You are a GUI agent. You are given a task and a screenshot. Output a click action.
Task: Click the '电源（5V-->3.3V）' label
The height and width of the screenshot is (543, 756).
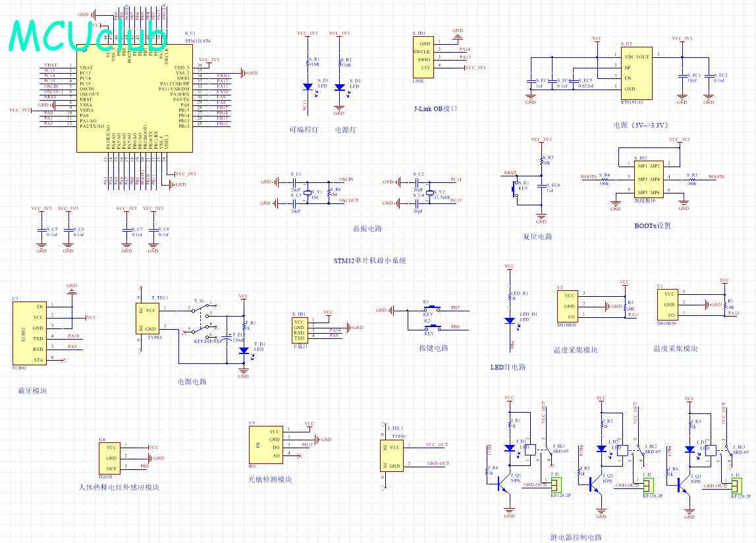coord(641,125)
